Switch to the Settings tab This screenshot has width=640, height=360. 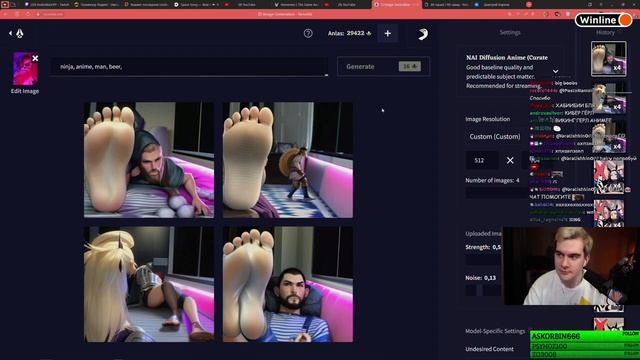510,32
